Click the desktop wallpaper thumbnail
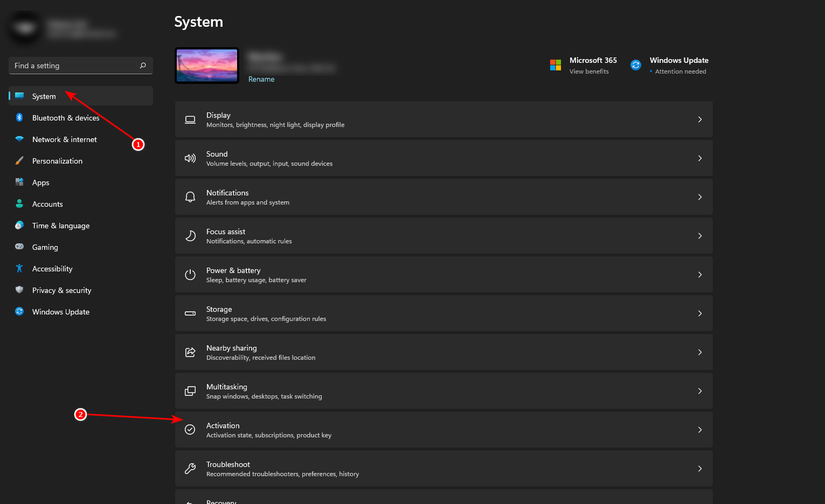The image size is (825, 504). (207, 66)
